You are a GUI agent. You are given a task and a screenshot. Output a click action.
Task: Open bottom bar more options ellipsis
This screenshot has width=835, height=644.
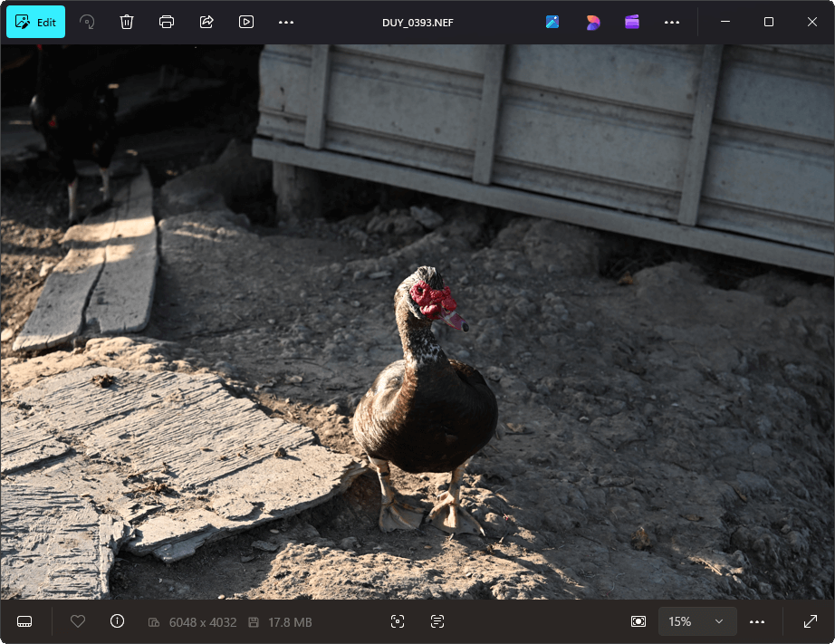pyautogui.click(x=757, y=621)
